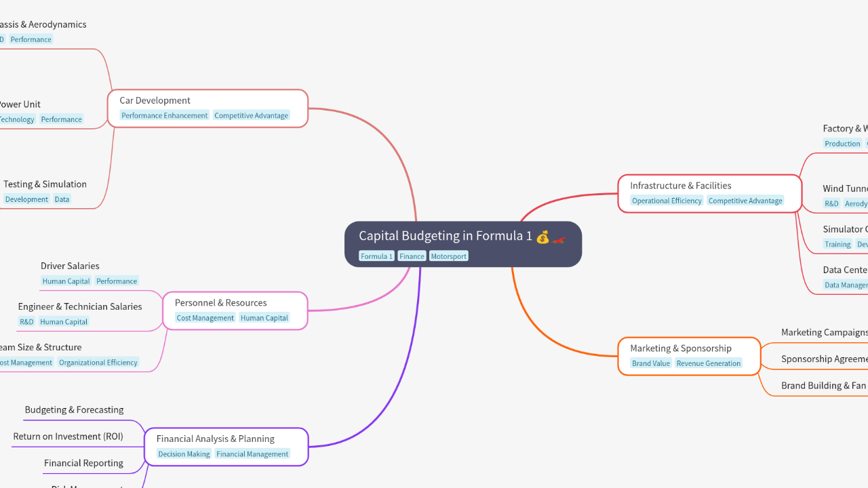Click Operational Efficiency tag under Infrastructure & Facilities
Image resolution: width=868 pixels, height=488 pixels.
point(667,201)
